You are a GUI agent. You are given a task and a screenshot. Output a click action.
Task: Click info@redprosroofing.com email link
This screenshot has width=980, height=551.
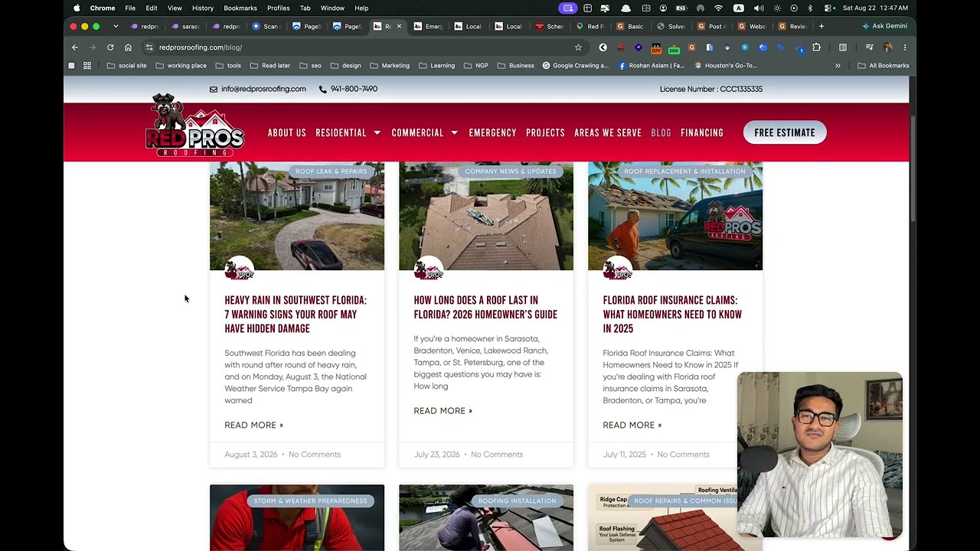[263, 89]
